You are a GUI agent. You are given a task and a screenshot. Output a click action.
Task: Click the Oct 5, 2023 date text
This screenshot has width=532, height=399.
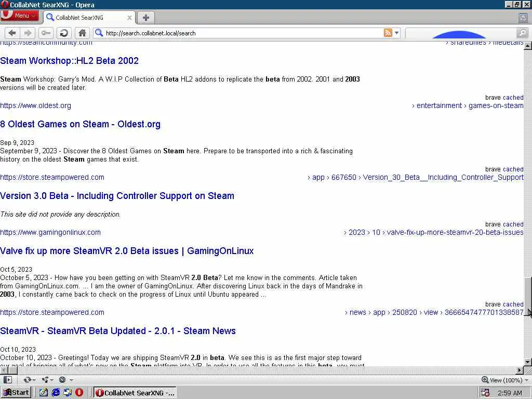(16, 270)
